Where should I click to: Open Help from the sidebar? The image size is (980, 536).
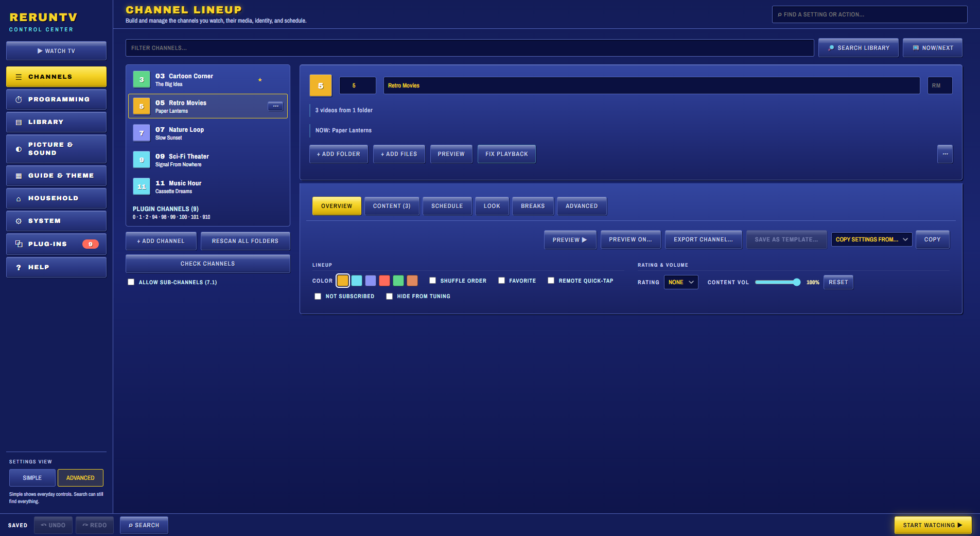[x=56, y=267]
